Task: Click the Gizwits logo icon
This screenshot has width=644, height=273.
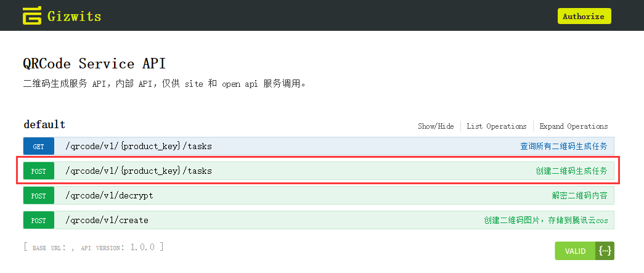Action: [32, 15]
